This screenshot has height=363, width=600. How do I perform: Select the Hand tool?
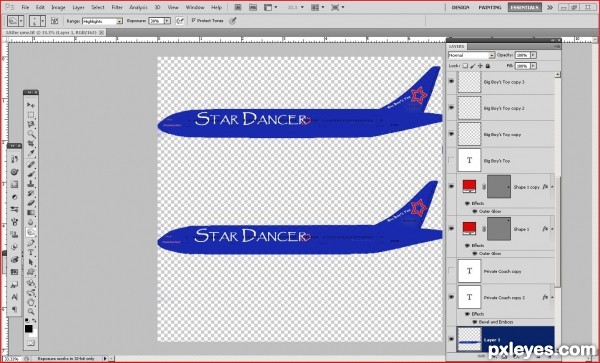(x=31, y=303)
